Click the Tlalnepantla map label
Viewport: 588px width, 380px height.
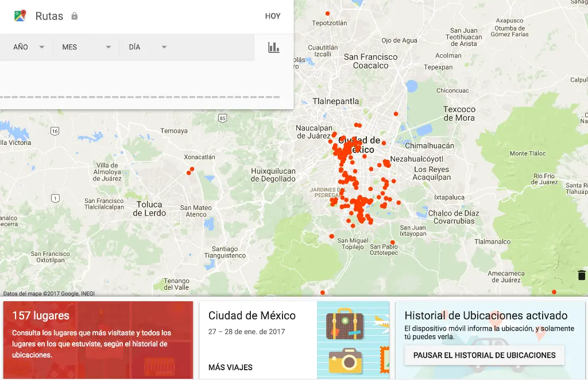click(x=335, y=101)
